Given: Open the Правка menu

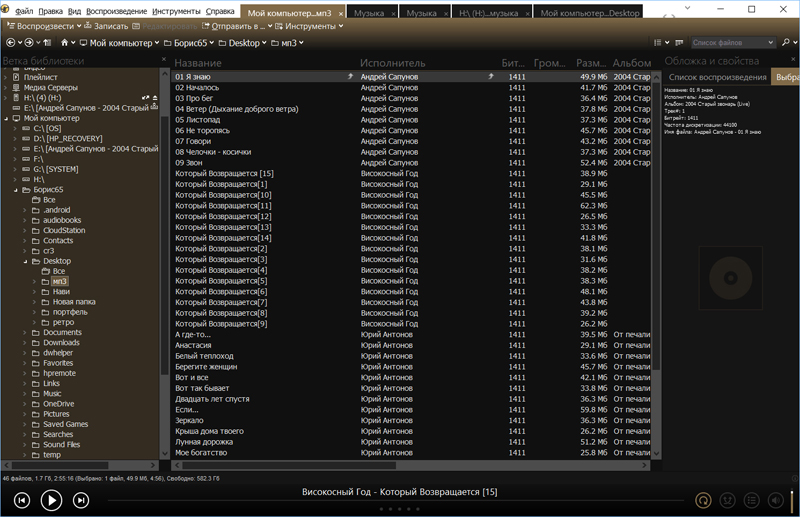Looking at the screenshot, I should tap(51, 11).
